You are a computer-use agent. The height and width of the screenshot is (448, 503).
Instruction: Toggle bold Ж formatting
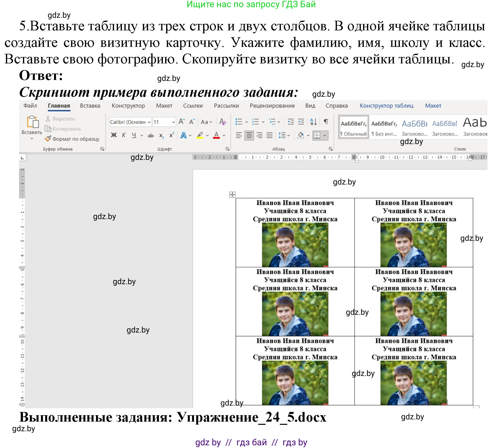[x=114, y=135]
